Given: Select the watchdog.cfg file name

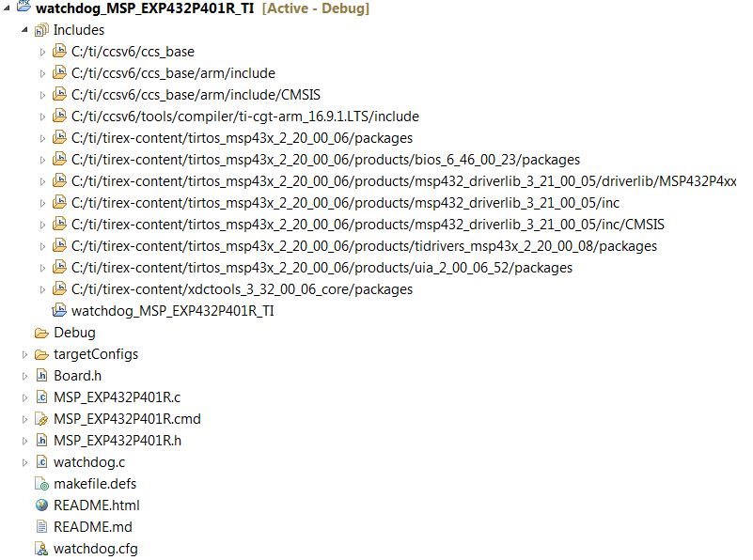Looking at the screenshot, I should coord(96,549).
